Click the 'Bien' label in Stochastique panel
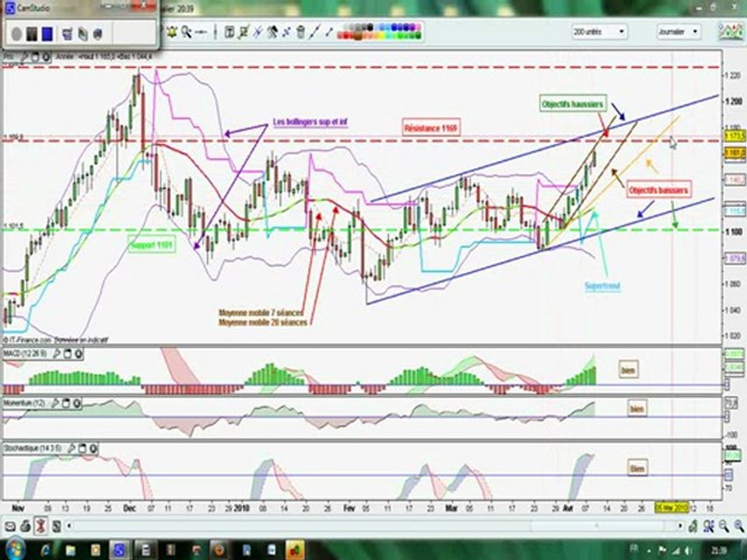Viewport: 747px width, 560px height. pos(637,468)
